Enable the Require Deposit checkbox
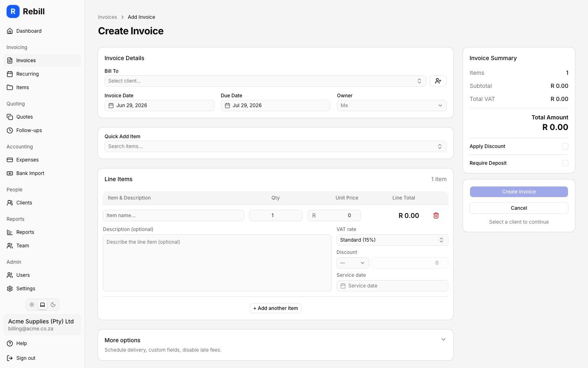The width and height of the screenshot is (588, 368). [565, 163]
